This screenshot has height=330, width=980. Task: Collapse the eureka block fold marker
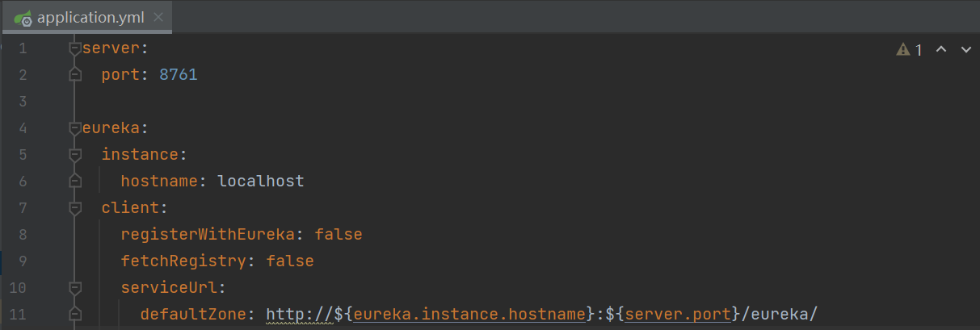pyautogui.click(x=75, y=127)
